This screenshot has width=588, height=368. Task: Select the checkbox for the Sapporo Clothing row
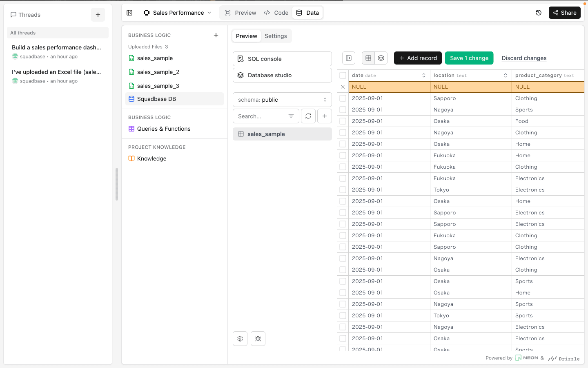(343, 98)
